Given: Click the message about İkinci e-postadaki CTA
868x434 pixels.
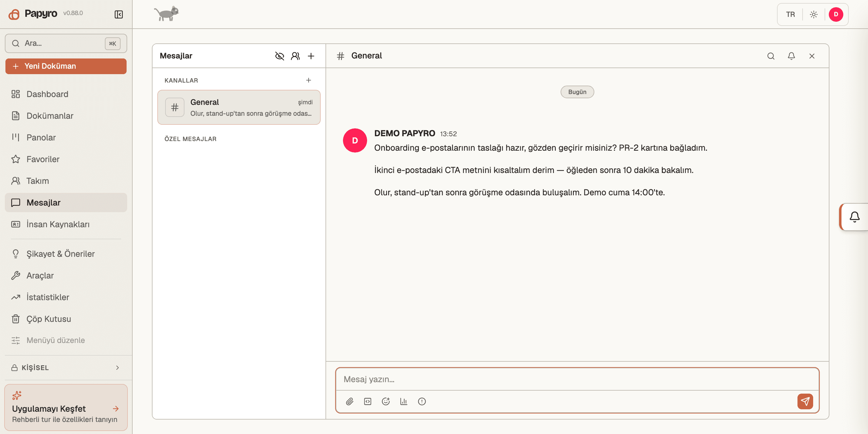Looking at the screenshot, I should coord(534,170).
